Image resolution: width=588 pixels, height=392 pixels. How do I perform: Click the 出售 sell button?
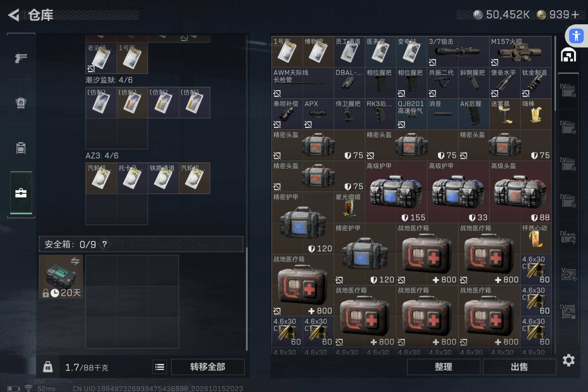click(x=519, y=367)
